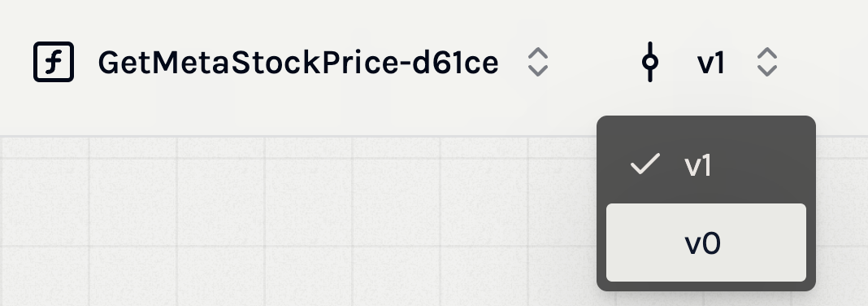Click the function icon beside GetMetaStockPrice-d61ce
This screenshot has width=868, height=306.
click(x=54, y=62)
